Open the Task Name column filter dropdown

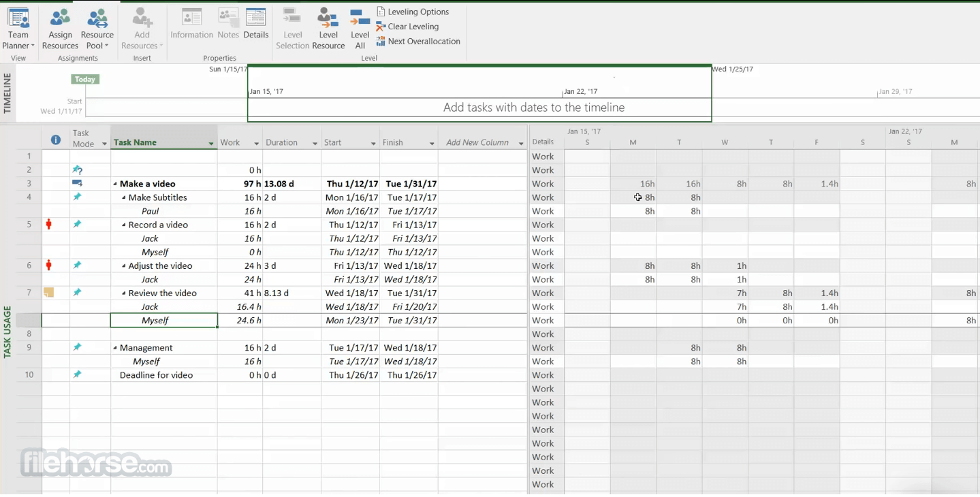[x=211, y=144]
